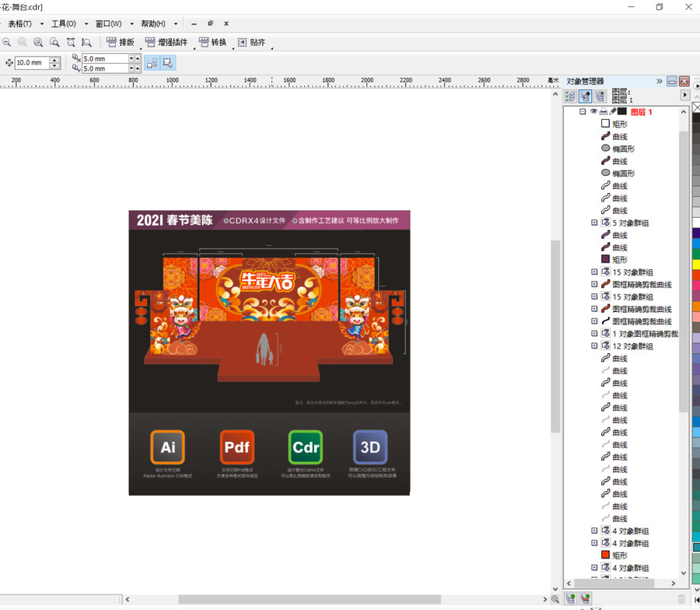Click the zoom to page width icon
This screenshot has width=700, height=610.
pos(71,43)
